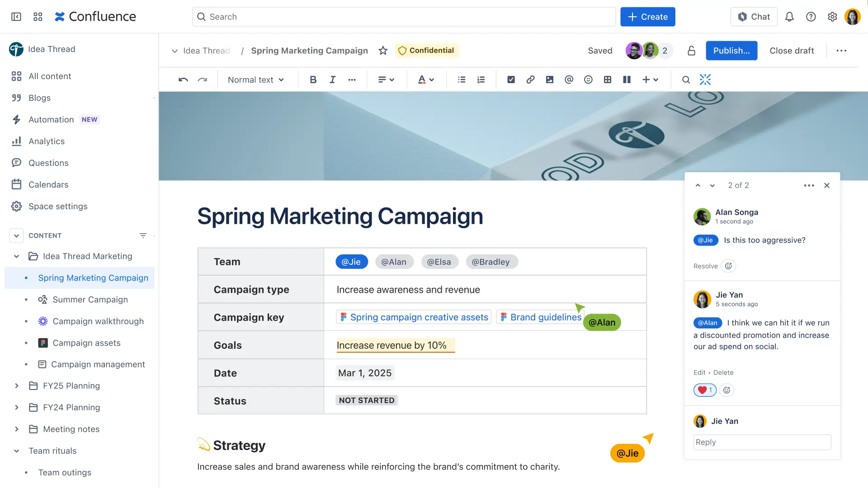Open the settings gear in the top bar
The width and height of the screenshot is (868, 488).
[x=832, y=17]
